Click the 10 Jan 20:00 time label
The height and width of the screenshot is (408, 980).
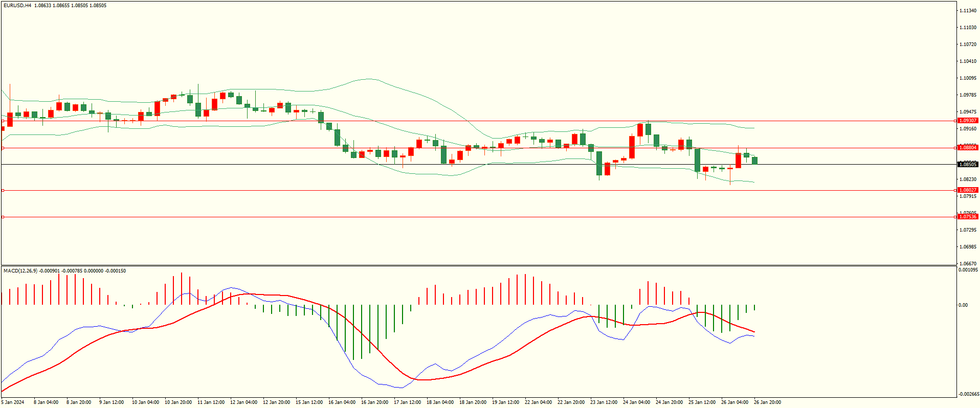coord(178,402)
